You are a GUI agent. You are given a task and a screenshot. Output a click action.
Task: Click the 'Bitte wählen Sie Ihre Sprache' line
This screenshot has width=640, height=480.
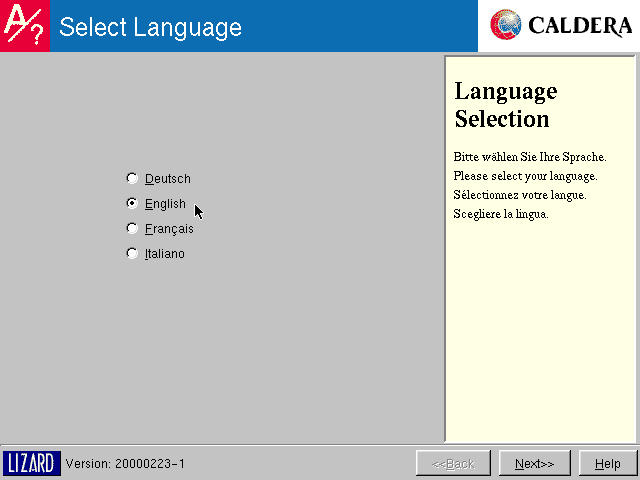pyautogui.click(x=530, y=157)
